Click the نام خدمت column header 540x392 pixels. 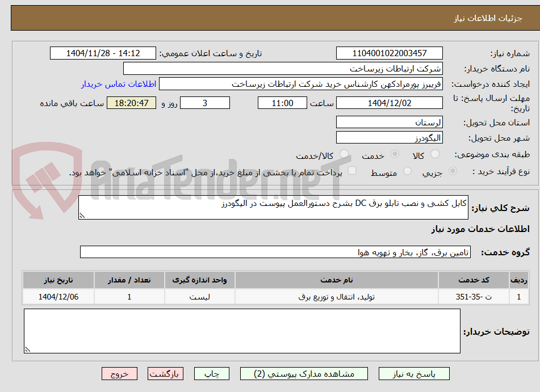(x=337, y=280)
